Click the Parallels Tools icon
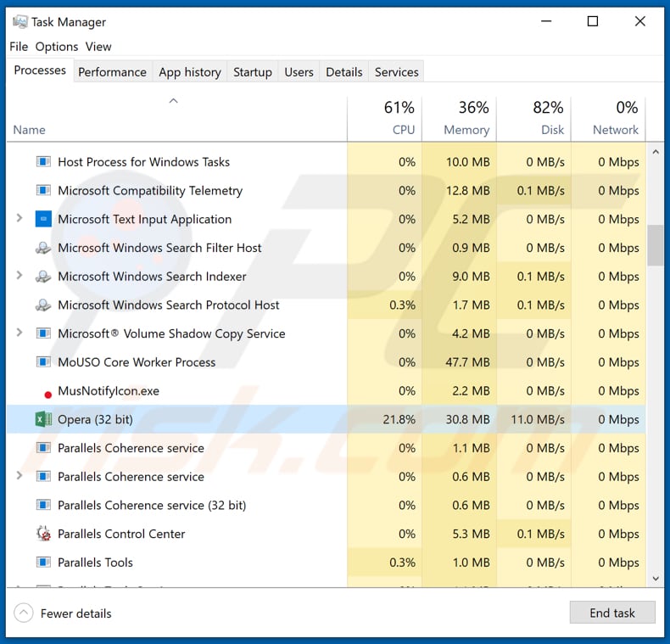The width and height of the screenshot is (670, 644). (x=43, y=562)
